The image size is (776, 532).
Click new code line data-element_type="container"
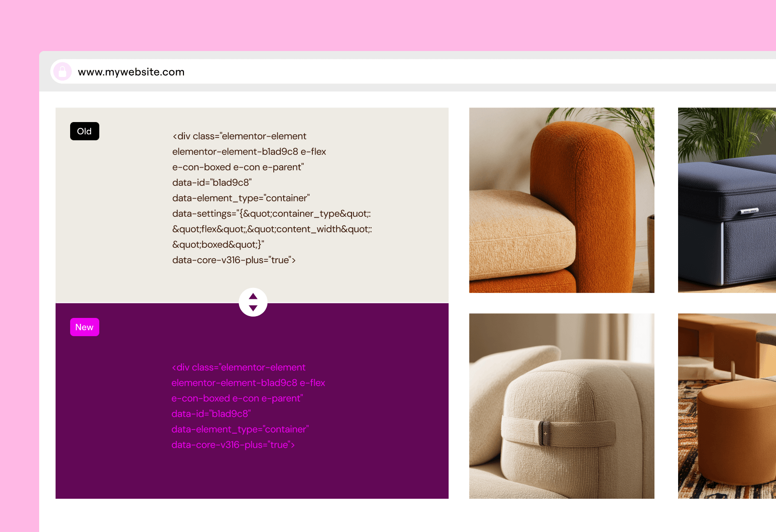pos(240,430)
